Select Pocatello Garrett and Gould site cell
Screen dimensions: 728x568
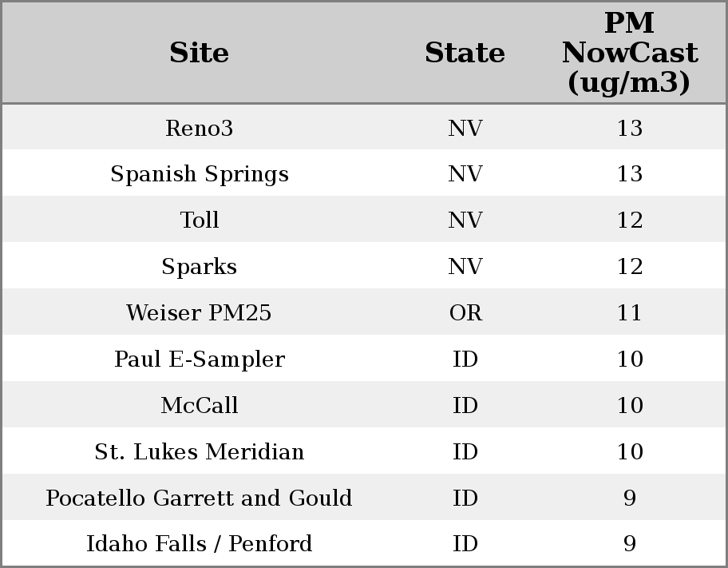pyautogui.click(x=200, y=498)
